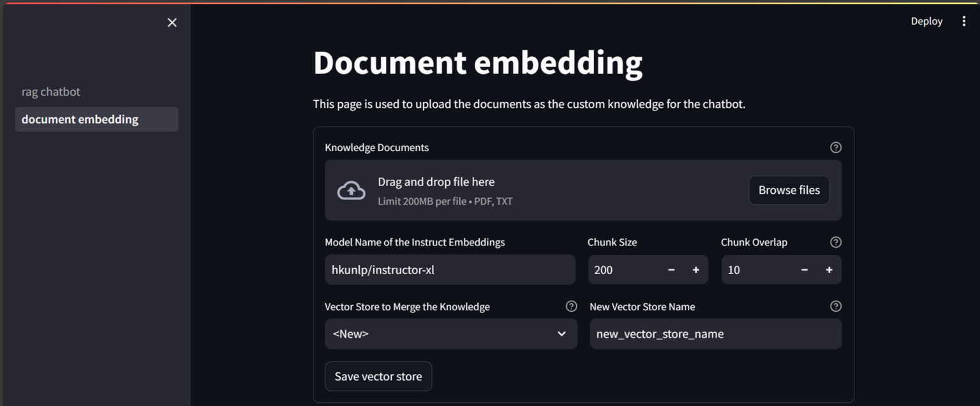Click Deploy in the top bar
This screenshot has width=980, height=406.
coord(926,20)
